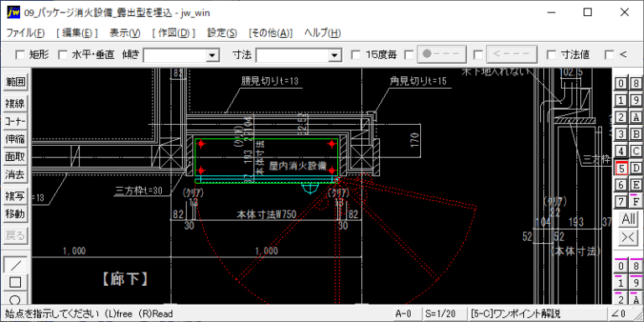Click the 消去 erase button

click(15, 174)
